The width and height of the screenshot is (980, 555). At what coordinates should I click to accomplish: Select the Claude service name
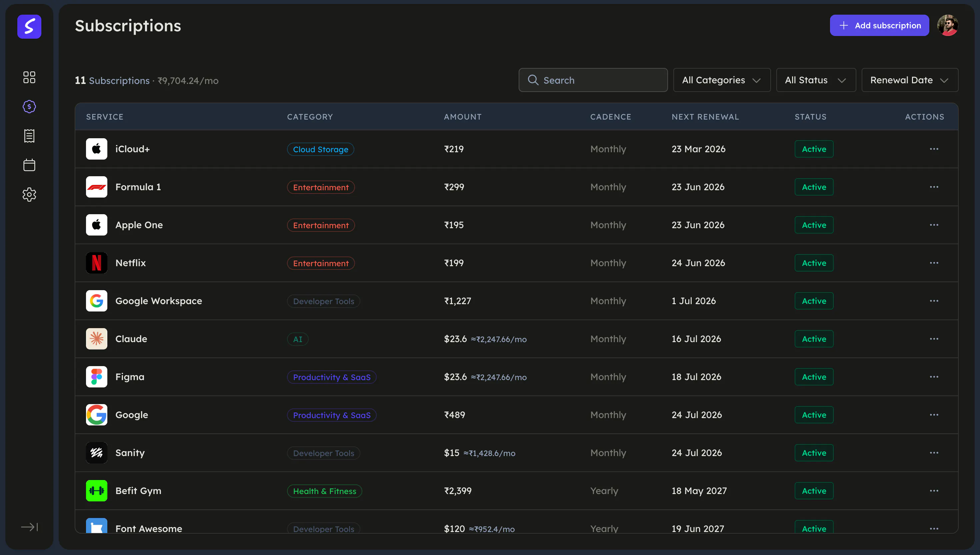coord(131,339)
